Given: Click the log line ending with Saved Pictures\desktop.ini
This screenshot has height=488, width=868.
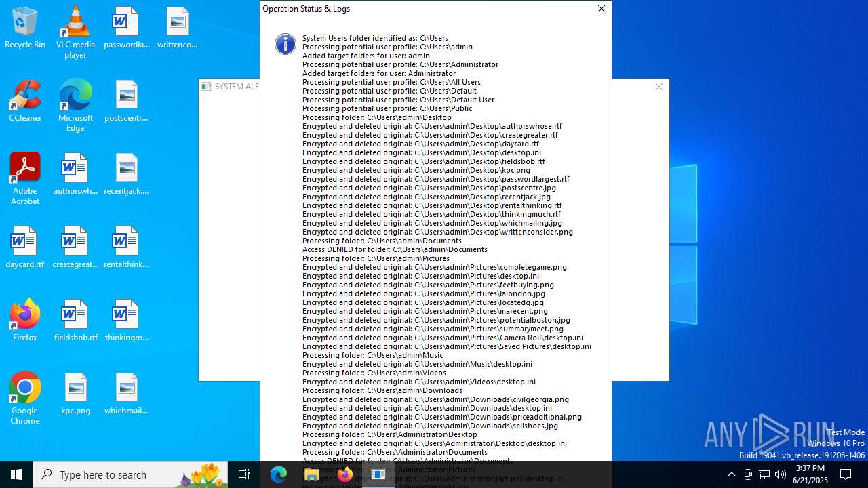Looking at the screenshot, I should coord(447,346).
